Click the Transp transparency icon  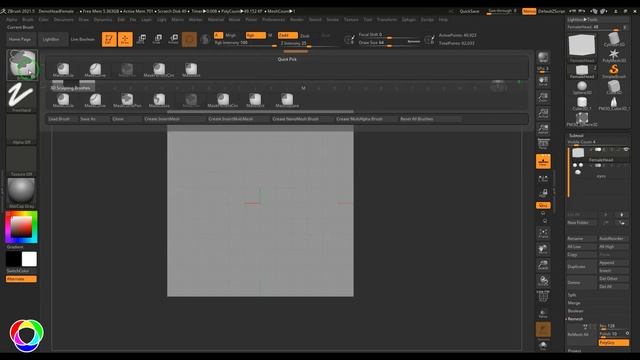coord(543,313)
